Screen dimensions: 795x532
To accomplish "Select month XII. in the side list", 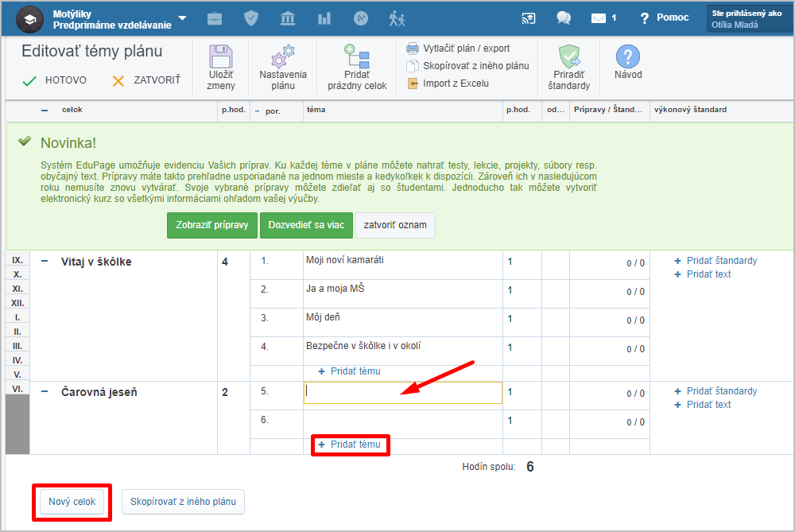I will click(x=17, y=303).
